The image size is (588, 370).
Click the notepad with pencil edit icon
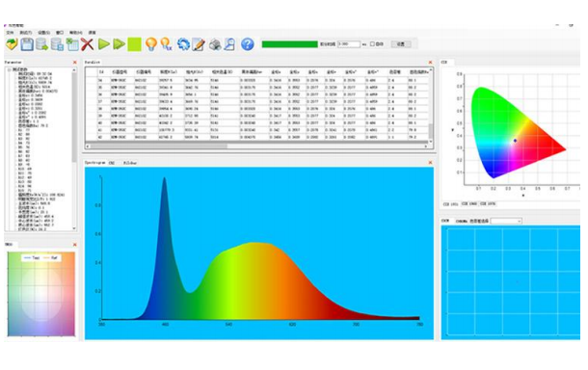point(199,44)
